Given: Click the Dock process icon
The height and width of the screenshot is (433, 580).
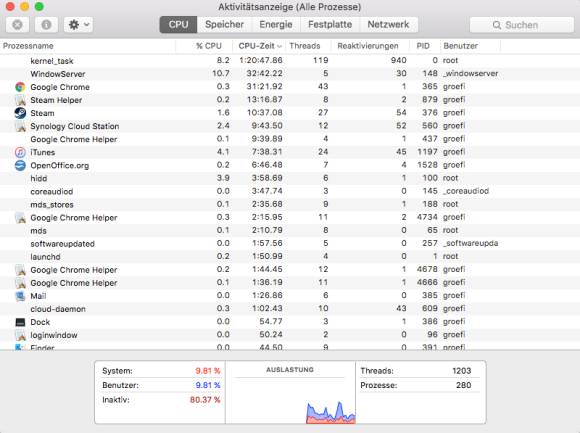Looking at the screenshot, I should pos(20,322).
